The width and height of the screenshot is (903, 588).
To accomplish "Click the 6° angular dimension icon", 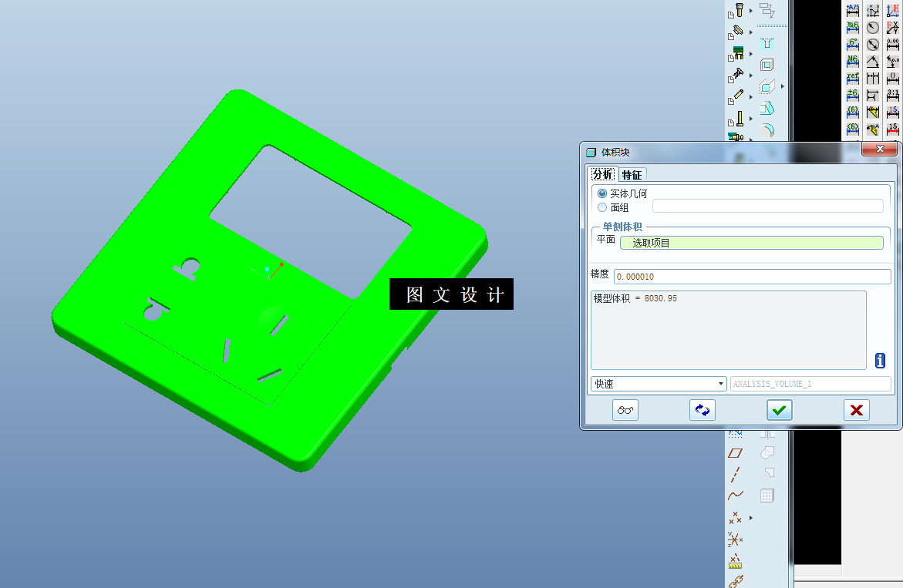I will [853, 44].
